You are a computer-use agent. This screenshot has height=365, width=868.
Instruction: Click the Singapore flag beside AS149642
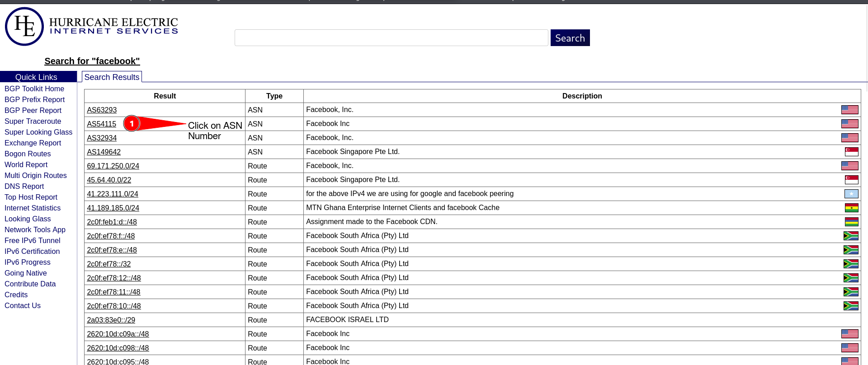pyautogui.click(x=851, y=152)
